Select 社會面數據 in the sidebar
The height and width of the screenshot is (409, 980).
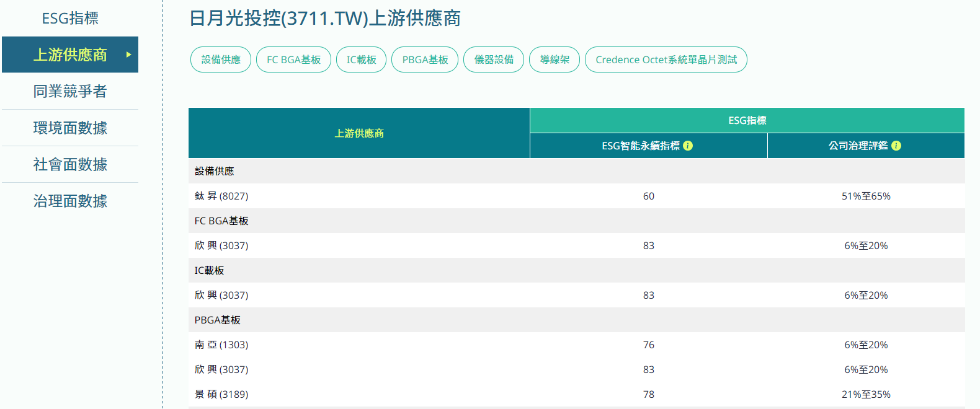[70, 164]
